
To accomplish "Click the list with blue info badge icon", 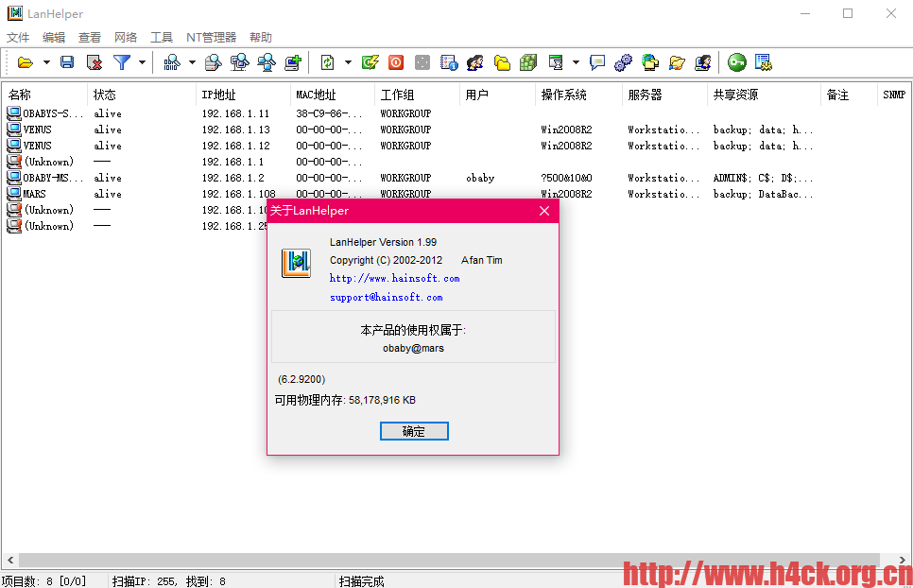I will pos(449,62).
